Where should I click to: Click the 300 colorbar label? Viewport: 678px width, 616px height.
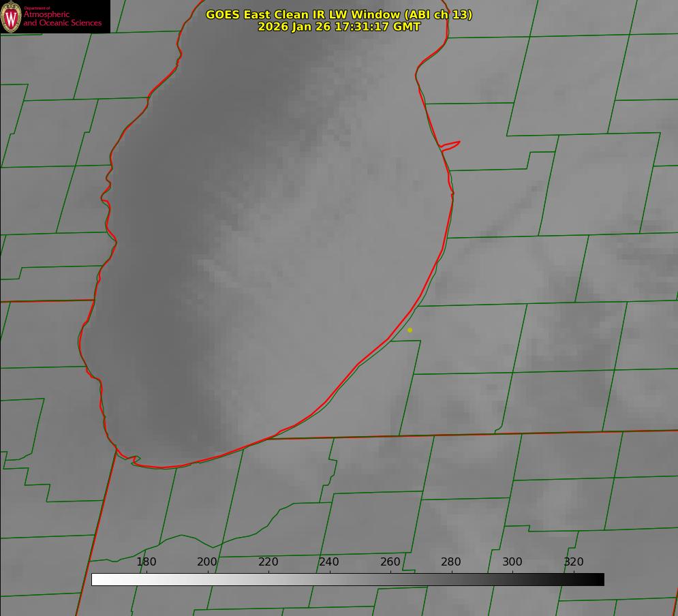512,562
